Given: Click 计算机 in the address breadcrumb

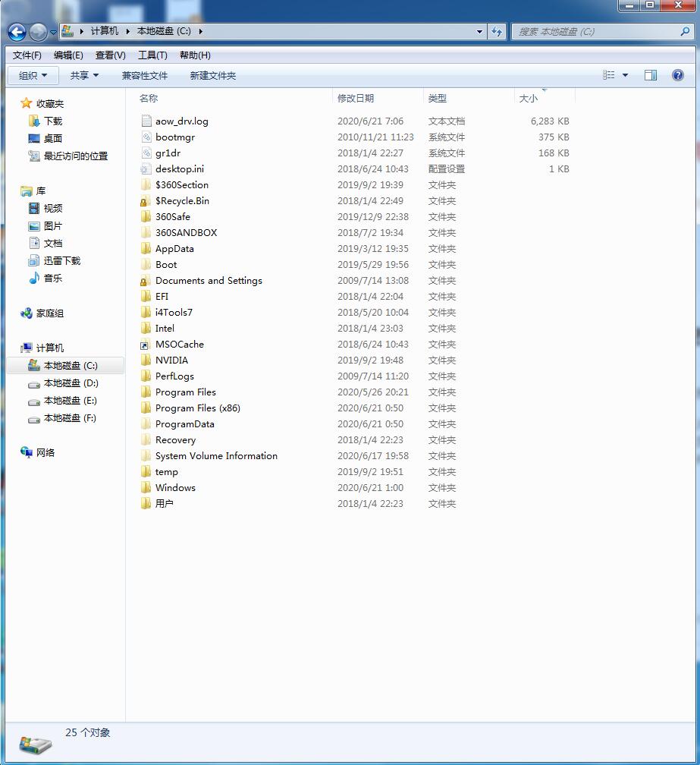Looking at the screenshot, I should [105, 31].
